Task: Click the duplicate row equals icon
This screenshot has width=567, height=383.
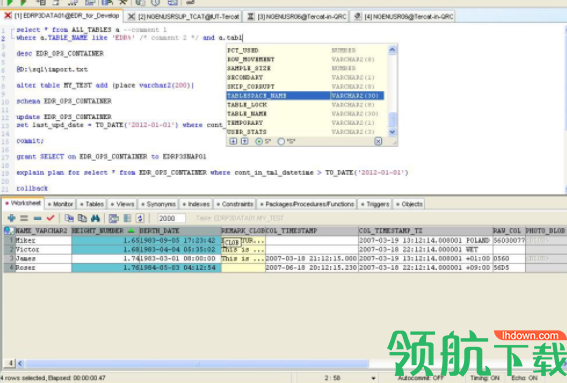Action: coord(24,218)
